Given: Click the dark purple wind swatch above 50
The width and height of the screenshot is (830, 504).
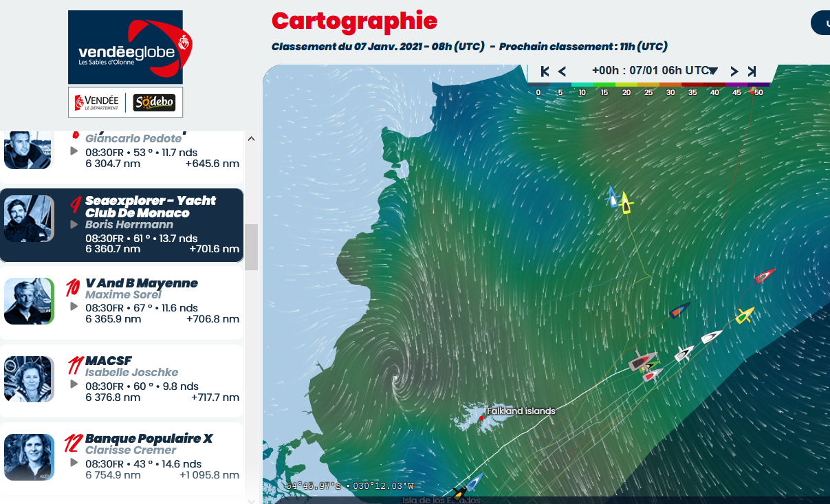Looking at the screenshot, I should [x=758, y=85].
